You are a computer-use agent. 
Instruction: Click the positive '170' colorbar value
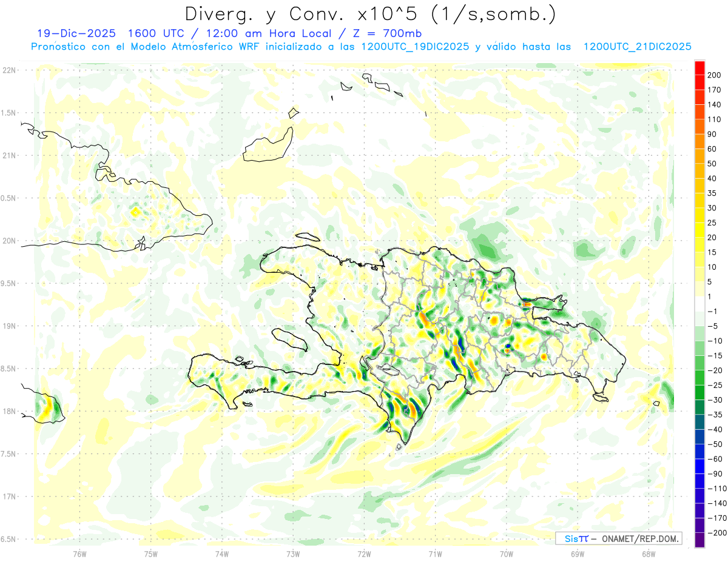click(714, 90)
